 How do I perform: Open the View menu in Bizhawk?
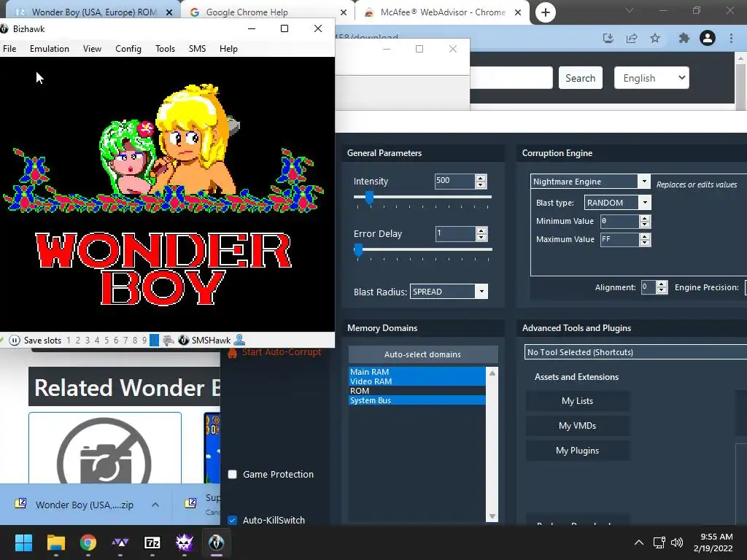pos(92,49)
